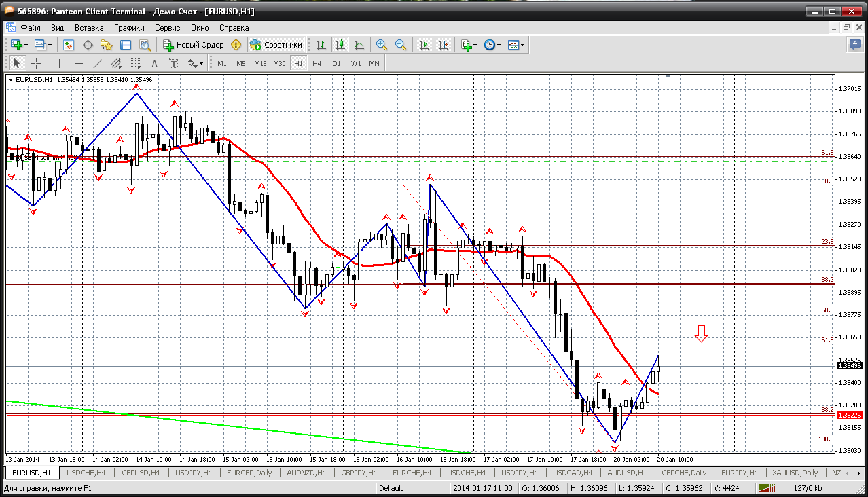Expand the Templates dropdown arrow
This screenshot has width=868, height=497.
(x=523, y=45)
